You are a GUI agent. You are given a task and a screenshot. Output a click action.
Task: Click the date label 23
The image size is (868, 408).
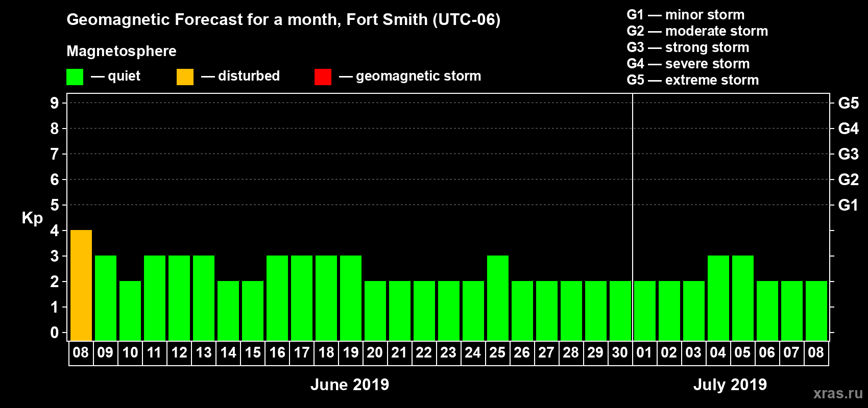[x=448, y=352]
